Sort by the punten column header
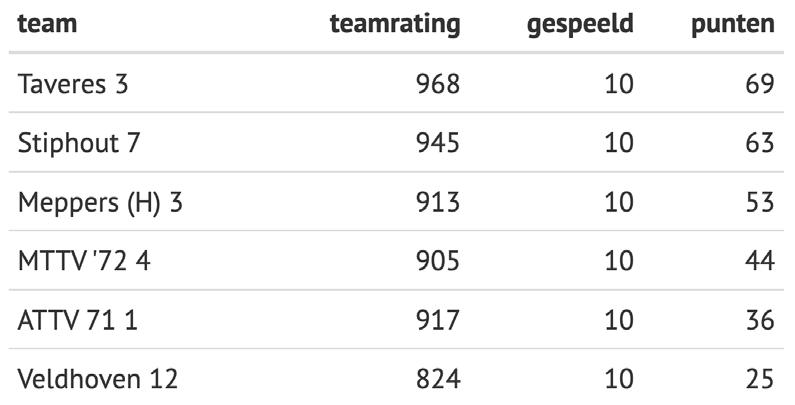The width and height of the screenshot is (795, 405). (x=733, y=25)
